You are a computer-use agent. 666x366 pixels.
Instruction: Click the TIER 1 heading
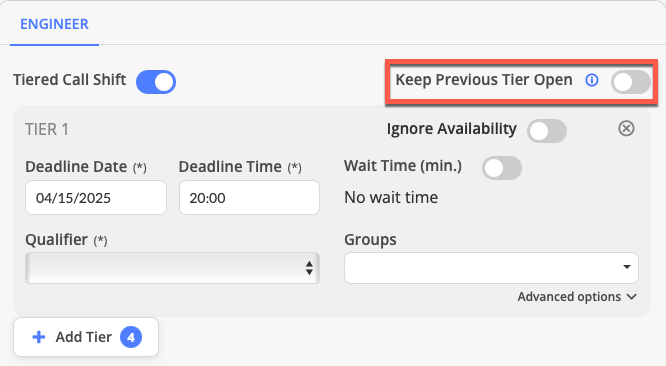click(47, 129)
